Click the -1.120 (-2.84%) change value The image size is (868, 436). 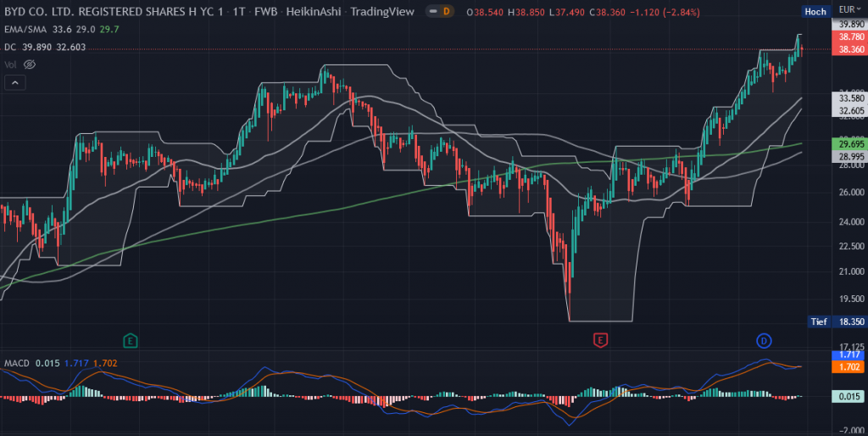pyautogui.click(x=665, y=12)
